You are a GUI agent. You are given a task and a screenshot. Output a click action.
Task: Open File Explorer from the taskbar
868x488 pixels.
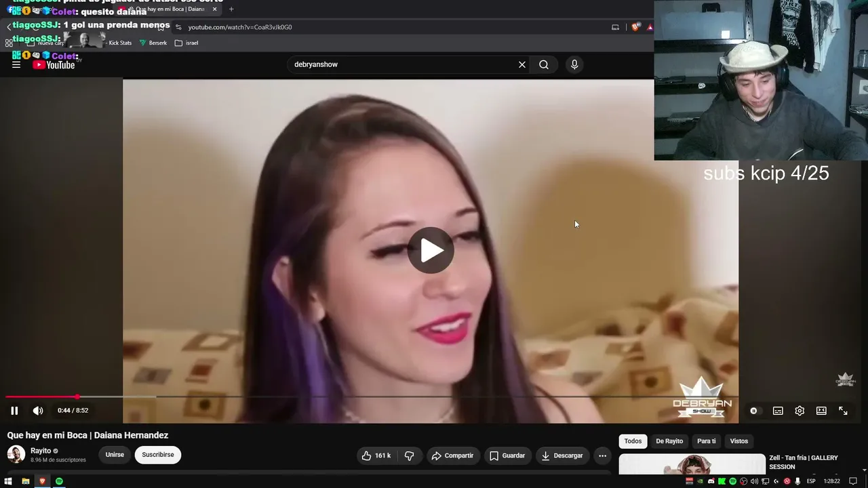click(26, 481)
